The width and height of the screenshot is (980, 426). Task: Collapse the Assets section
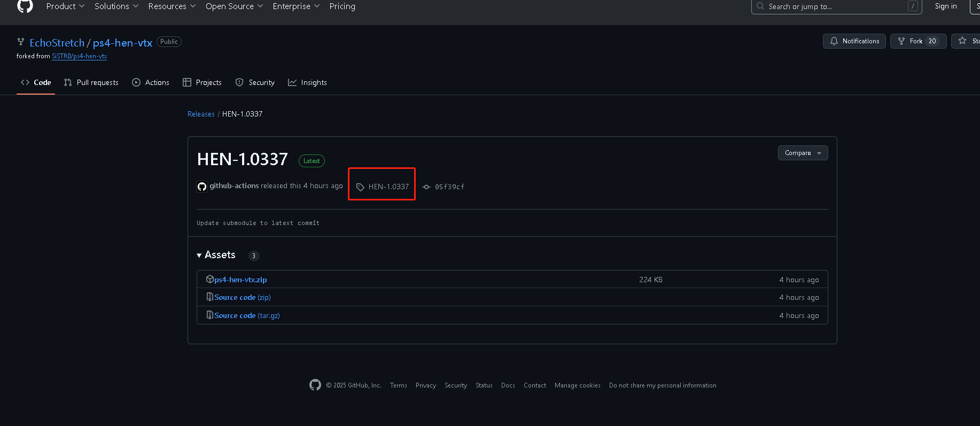pyautogui.click(x=216, y=255)
